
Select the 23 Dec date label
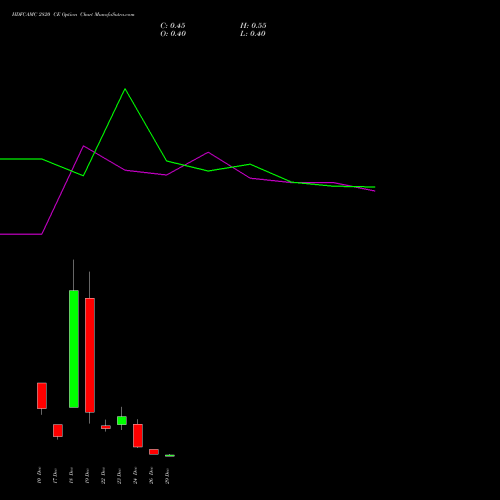pos(119,475)
